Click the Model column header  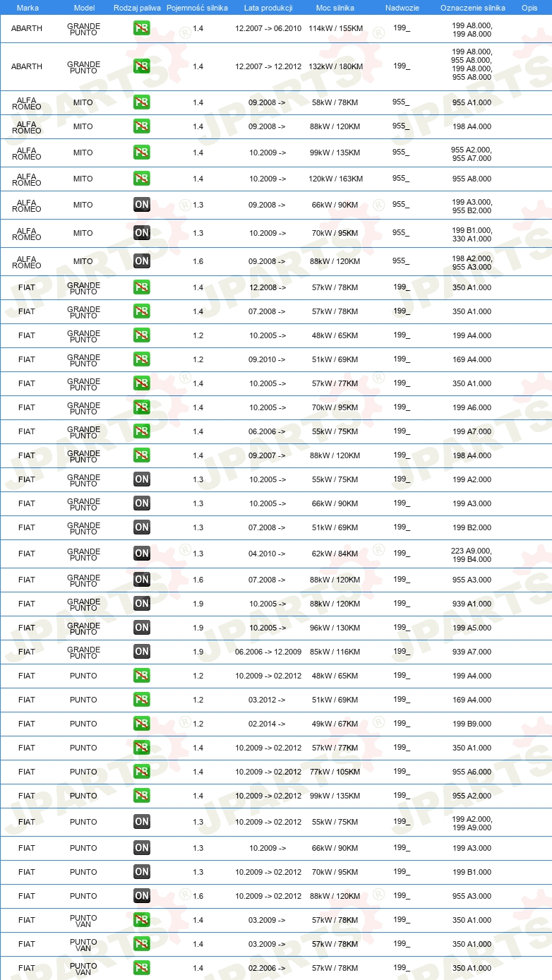(x=84, y=8)
